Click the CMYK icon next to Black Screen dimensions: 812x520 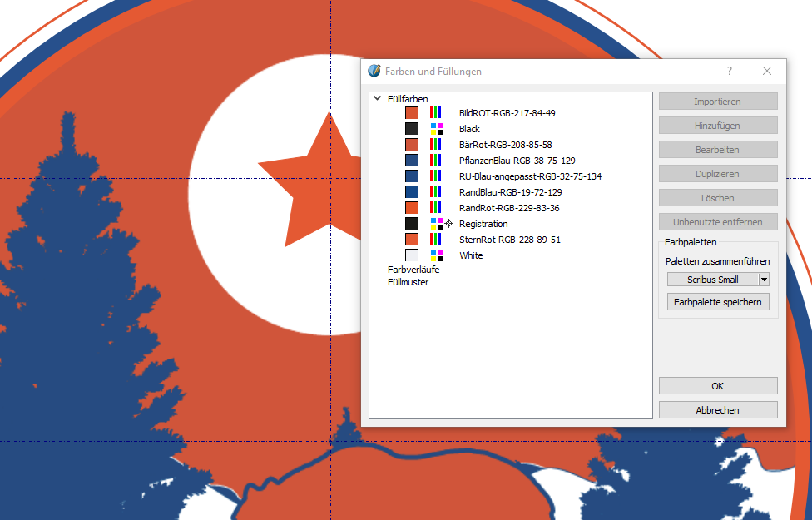(436, 129)
